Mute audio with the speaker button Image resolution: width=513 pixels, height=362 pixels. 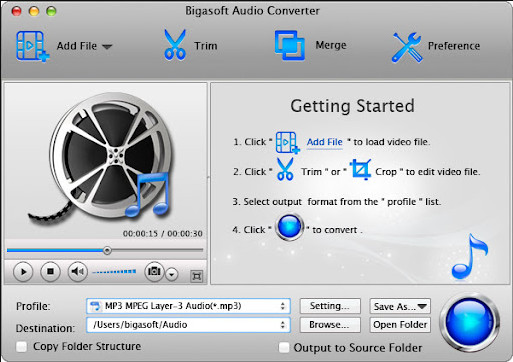(77, 272)
